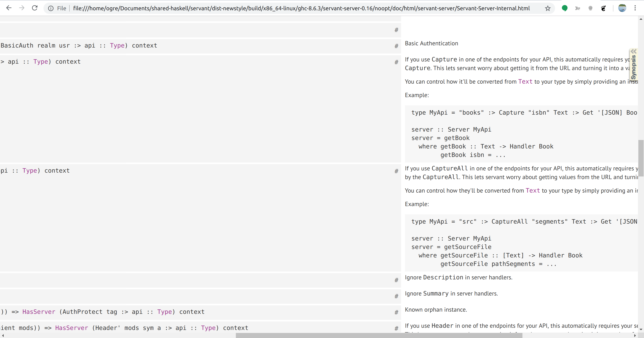
Task: Click the forward navigation arrow
Action: (22, 8)
